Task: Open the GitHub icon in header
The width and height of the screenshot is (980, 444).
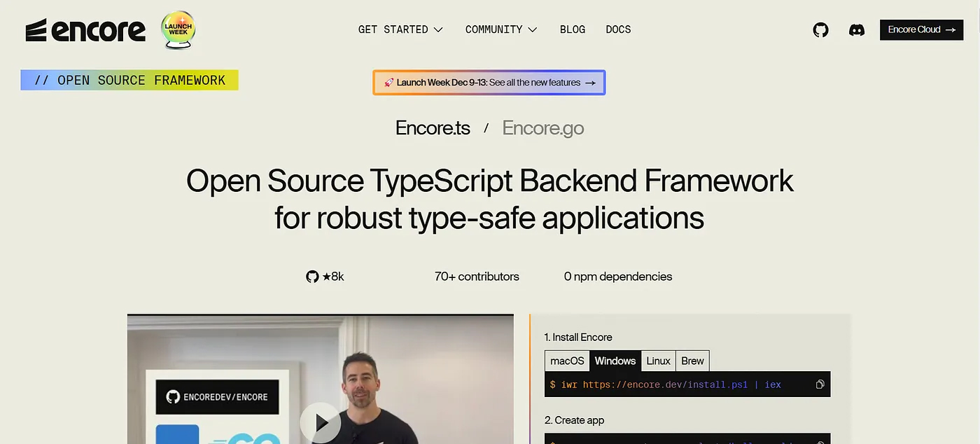Action: click(x=820, y=30)
